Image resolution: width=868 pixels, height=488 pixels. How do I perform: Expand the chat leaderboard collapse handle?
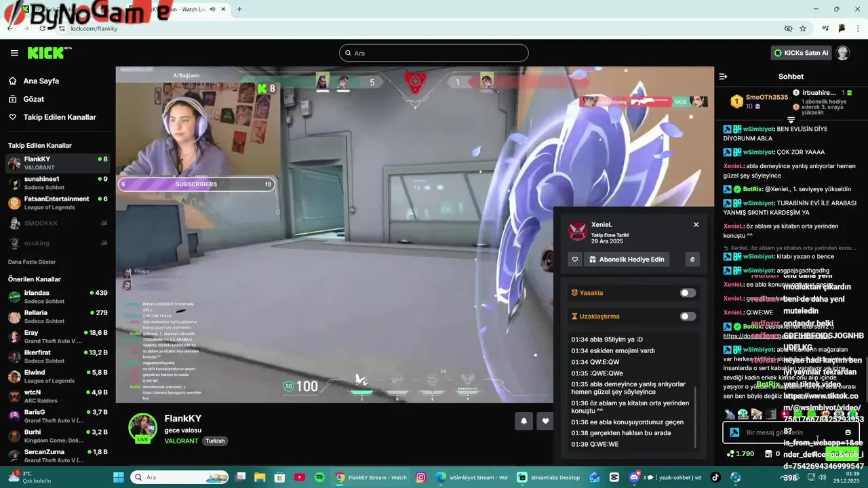click(x=791, y=119)
